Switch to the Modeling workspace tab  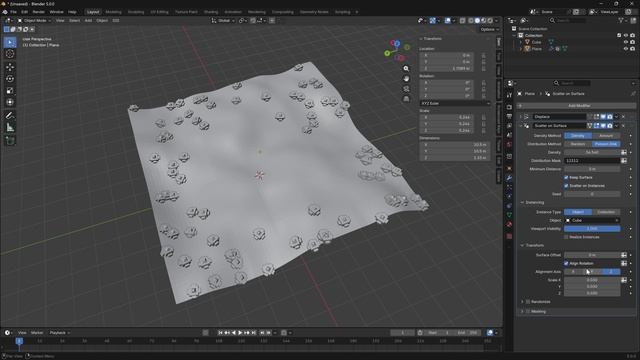113,12
